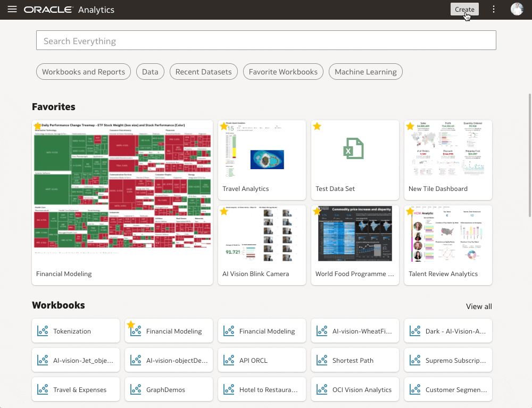This screenshot has height=408, width=532.
Task: Click the Hotel to Restaura... workbook icon
Action: point(229,389)
